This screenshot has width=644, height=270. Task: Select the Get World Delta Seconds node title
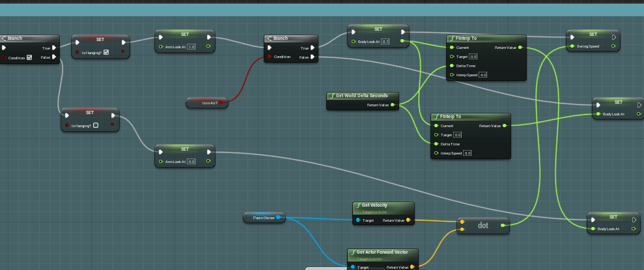pyautogui.click(x=361, y=96)
